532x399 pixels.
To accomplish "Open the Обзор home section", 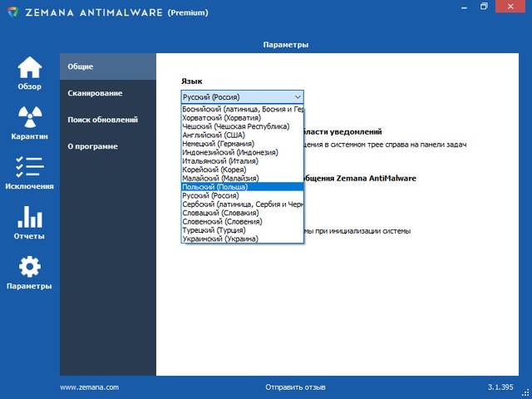I will click(x=29, y=73).
